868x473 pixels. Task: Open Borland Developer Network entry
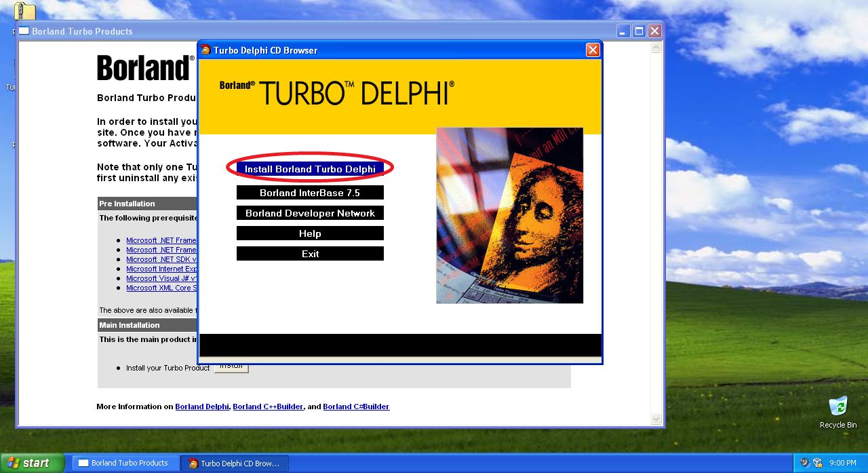[310, 213]
